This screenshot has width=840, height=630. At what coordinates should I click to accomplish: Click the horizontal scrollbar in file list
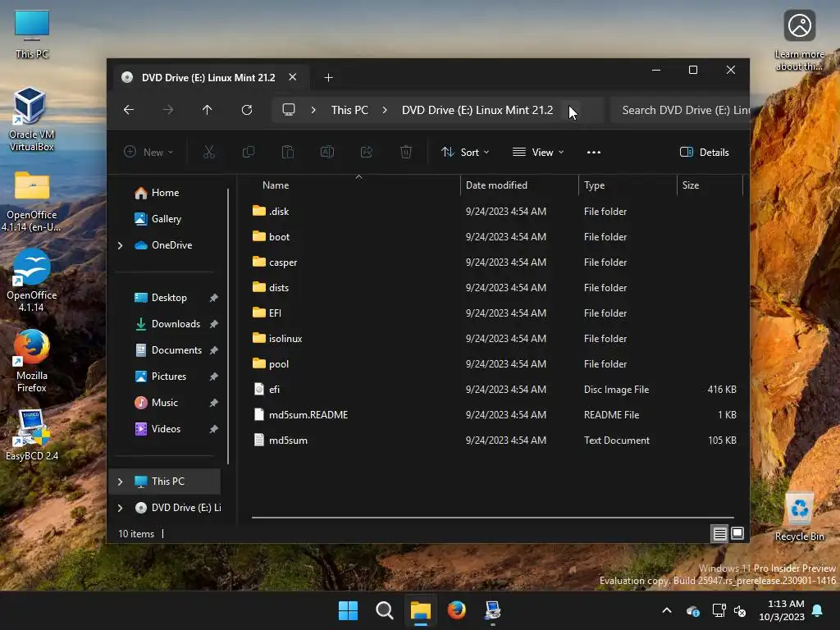tap(493, 518)
